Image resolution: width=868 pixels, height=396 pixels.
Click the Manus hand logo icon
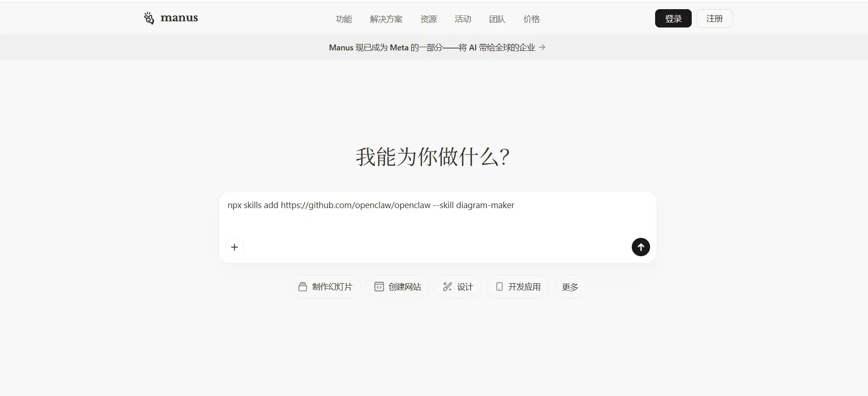[x=149, y=18]
